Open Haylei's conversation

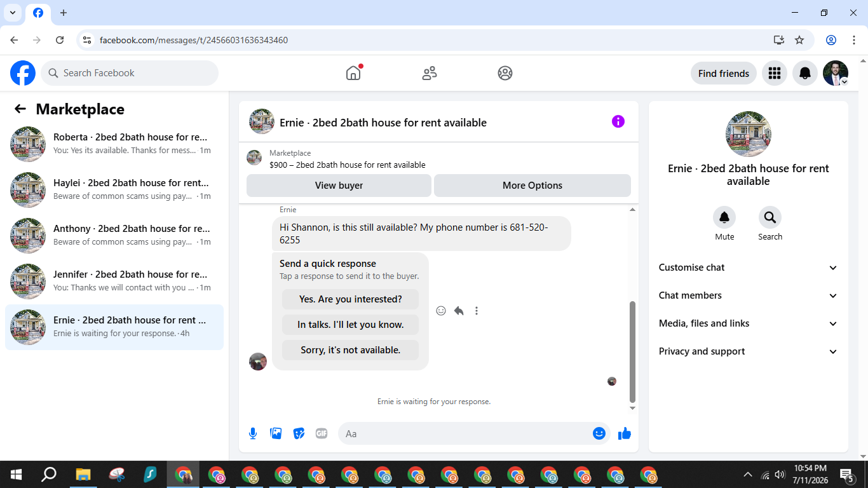tap(114, 190)
